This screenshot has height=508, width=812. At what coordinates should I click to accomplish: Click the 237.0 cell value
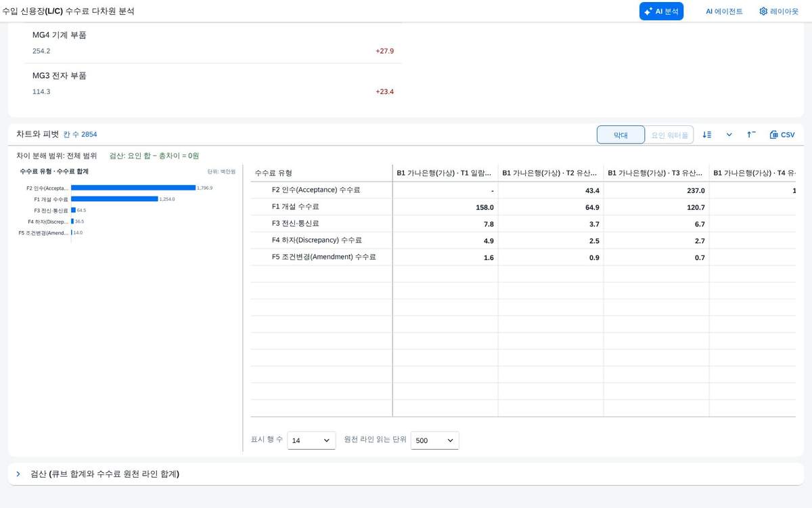(695, 191)
